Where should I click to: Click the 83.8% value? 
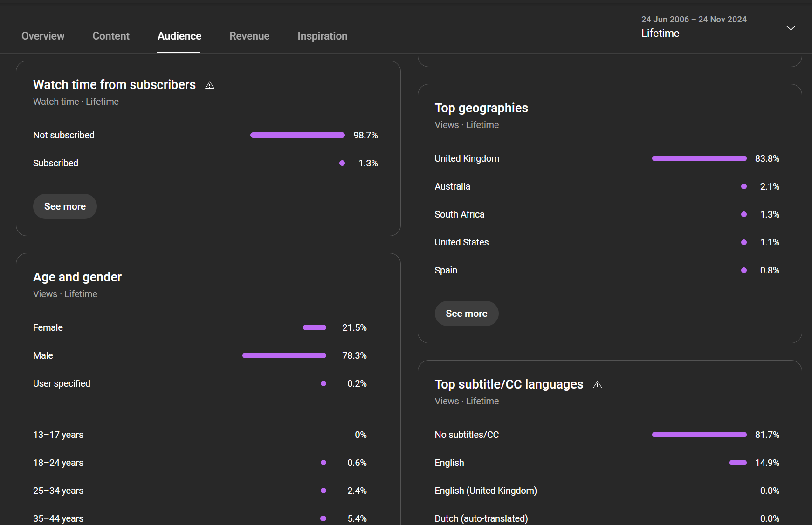767,158
